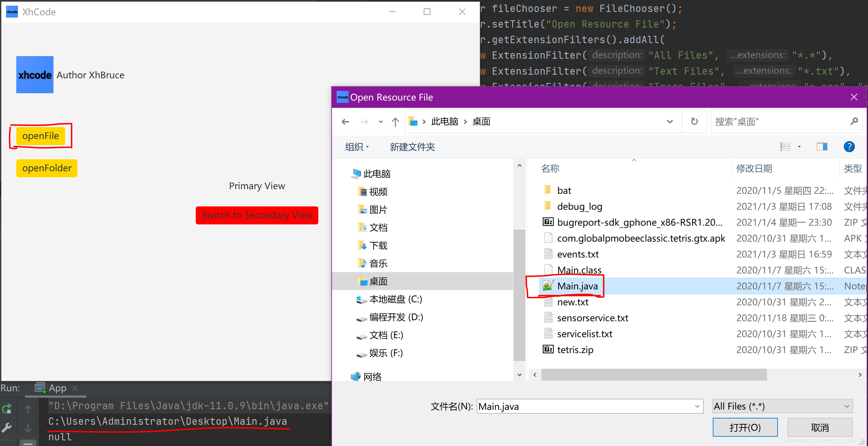Click the horizontal scrollbar in file list

[x=654, y=375]
